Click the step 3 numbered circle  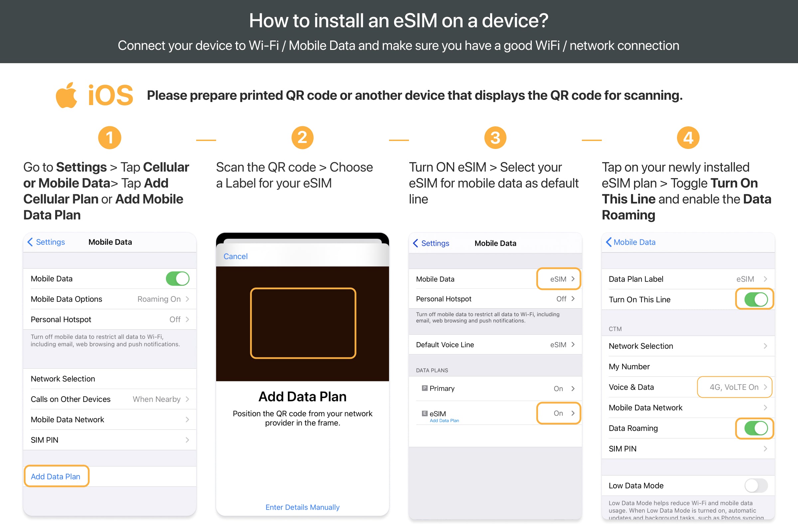(495, 137)
